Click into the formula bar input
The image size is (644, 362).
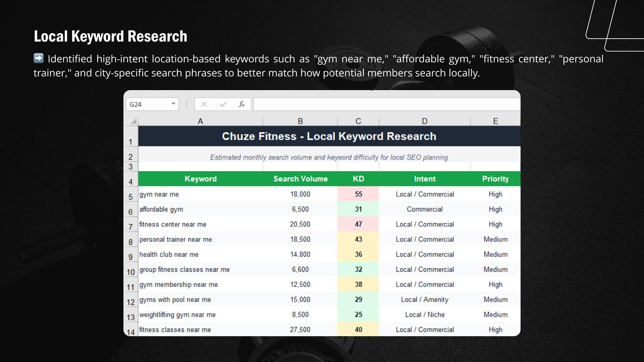[x=387, y=104]
